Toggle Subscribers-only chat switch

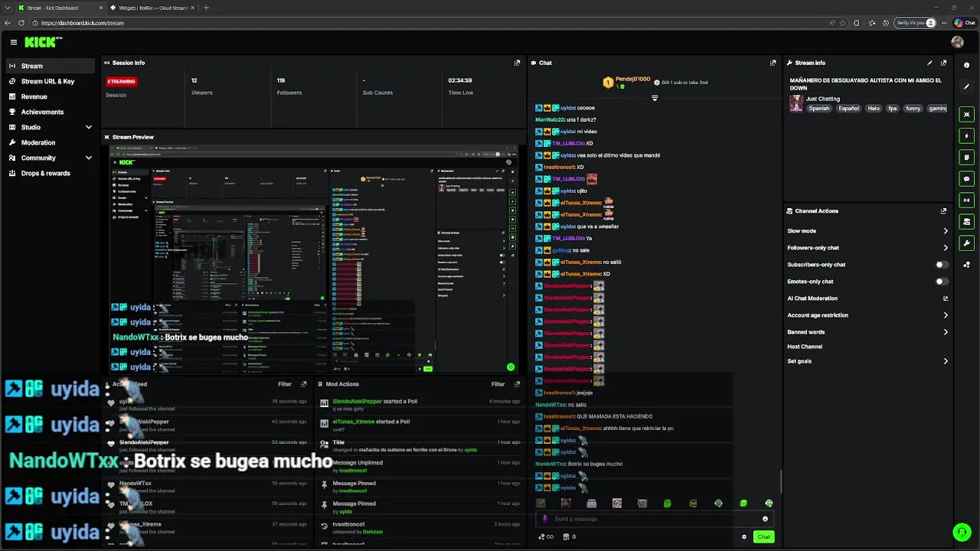coord(942,265)
